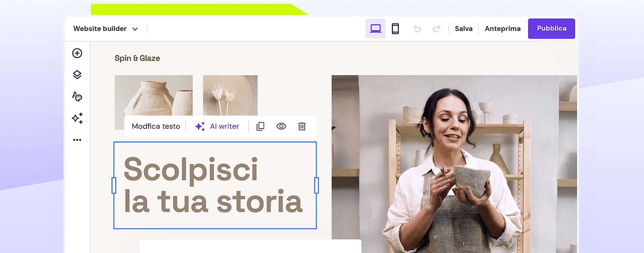Screen dimensions: 644x253
Task: Toggle visibility of the text element
Action: (281, 126)
